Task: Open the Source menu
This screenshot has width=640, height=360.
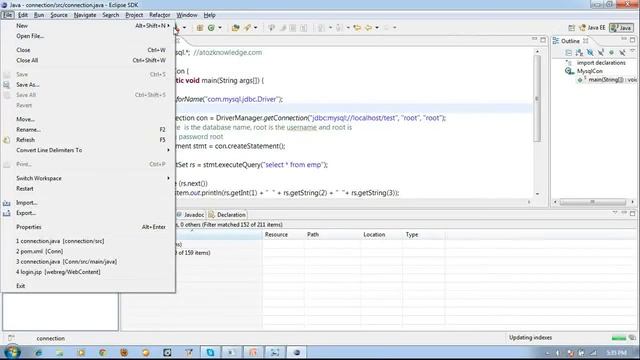Action: click(x=59, y=15)
